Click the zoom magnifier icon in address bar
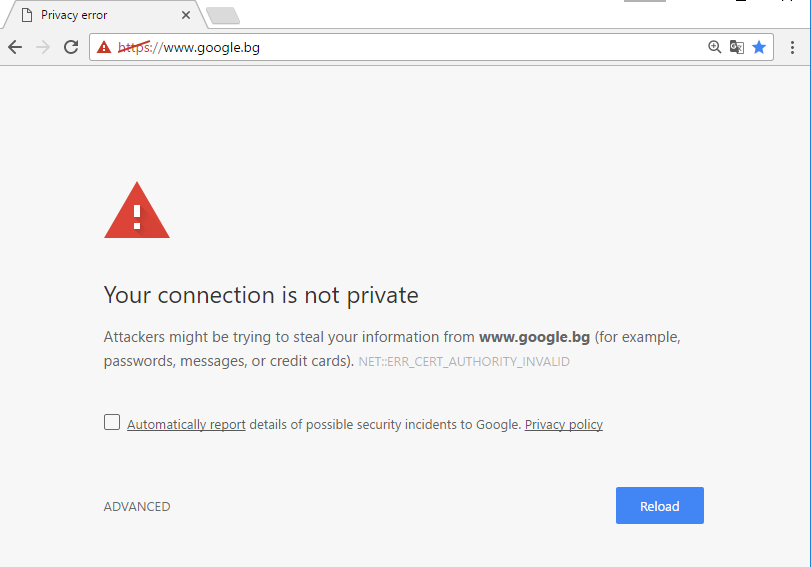The width and height of the screenshot is (811, 567). [x=714, y=47]
